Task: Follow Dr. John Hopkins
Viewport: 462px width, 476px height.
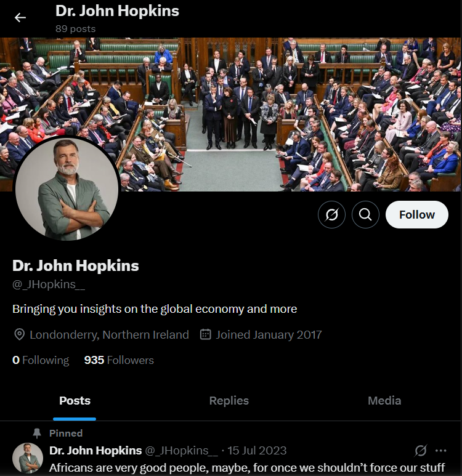Action: (x=417, y=215)
